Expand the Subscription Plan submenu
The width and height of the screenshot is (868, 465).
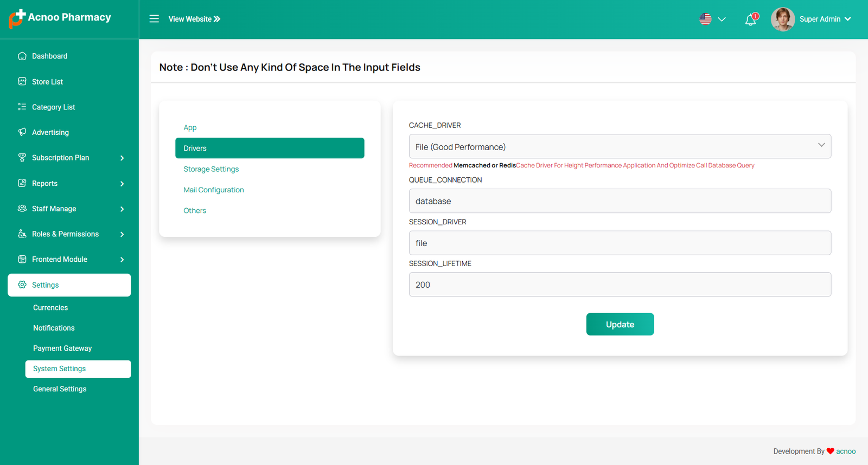(x=122, y=158)
